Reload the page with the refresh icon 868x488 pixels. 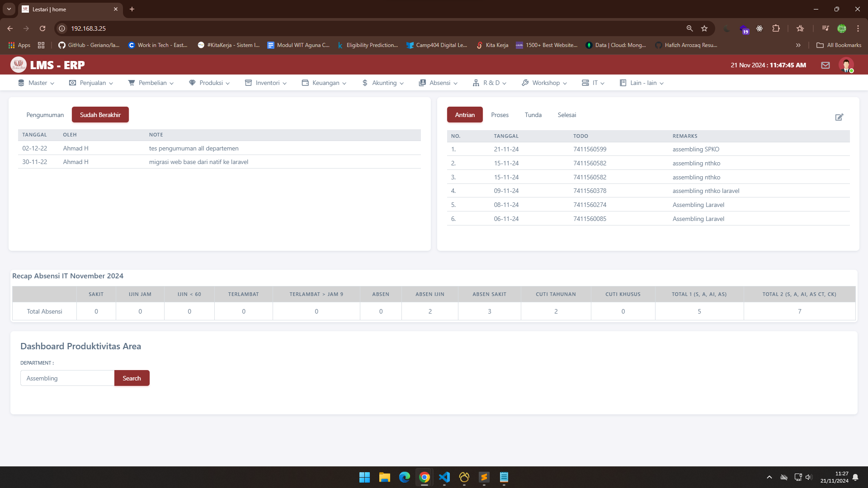(x=42, y=28)
